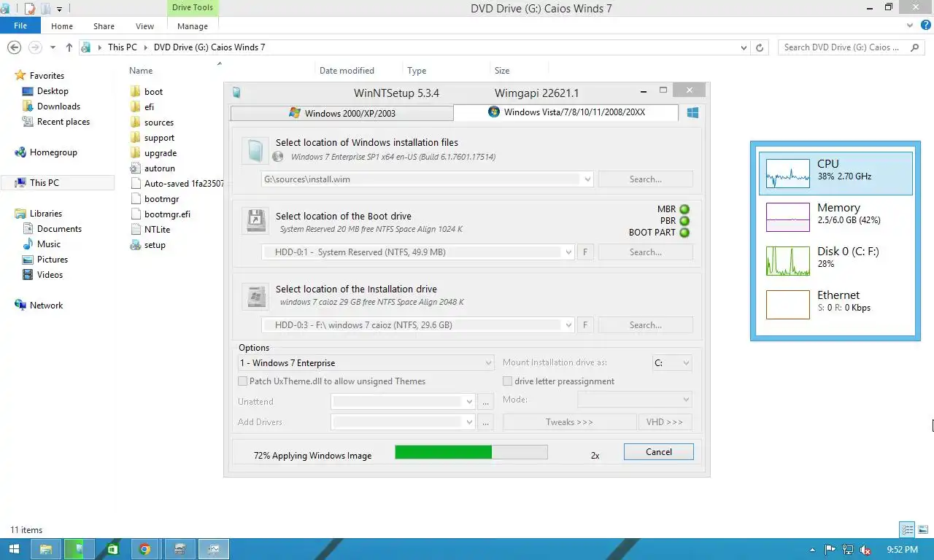Switch to Windows Vista/7/8/10/11 tab
The image size is (934, 560).
tap(566, 112)
